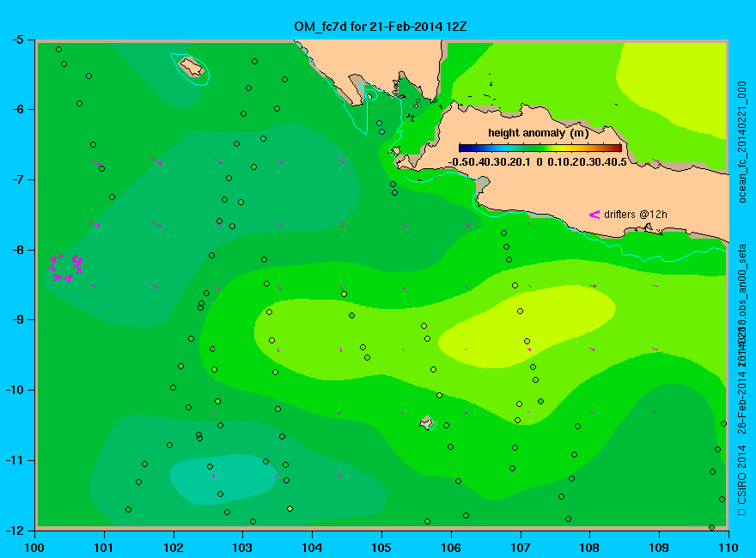The width and height of the screenshot is (756, 558).
Task: Click the x-axis label 106
Action: tap(451, 548)
